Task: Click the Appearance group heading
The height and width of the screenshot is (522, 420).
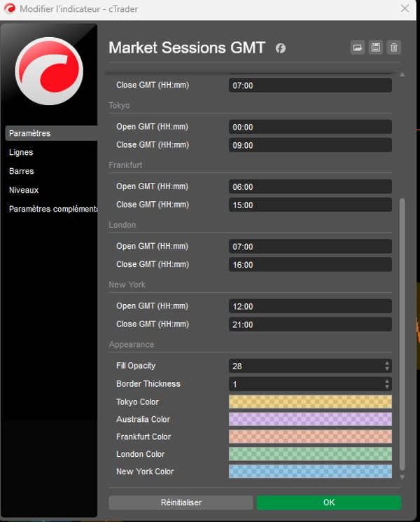Action: click(132, 345)
